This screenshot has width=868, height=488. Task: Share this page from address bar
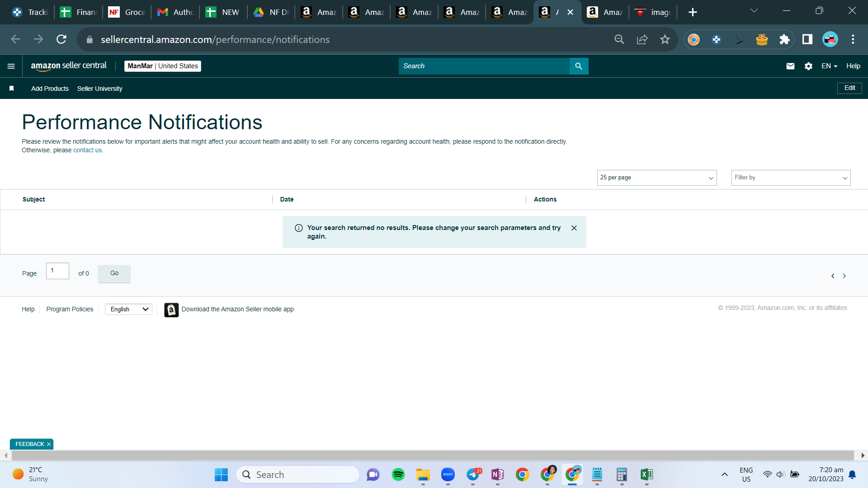pyautogui.click(x=642, y=39)
